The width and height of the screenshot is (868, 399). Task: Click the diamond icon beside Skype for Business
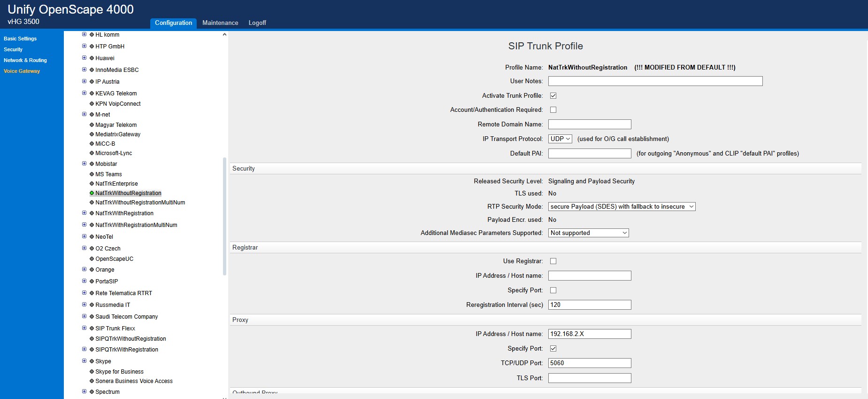tap(92, 372)
